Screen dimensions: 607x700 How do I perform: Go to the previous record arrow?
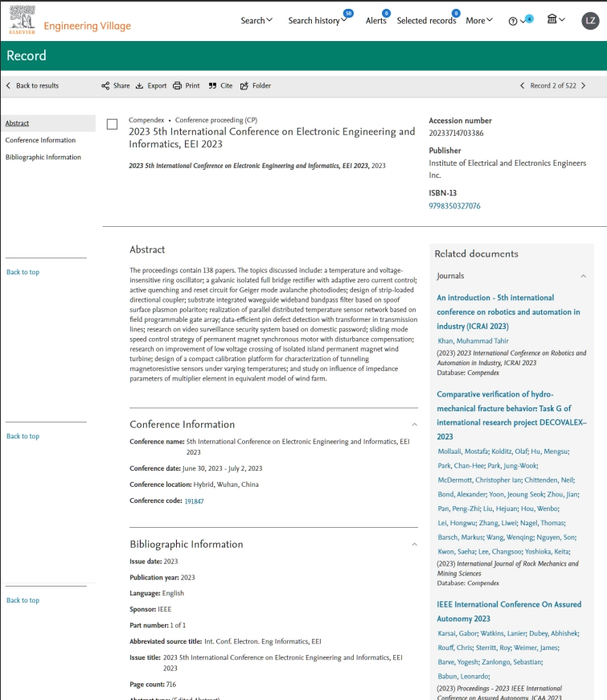pos(522,86)
